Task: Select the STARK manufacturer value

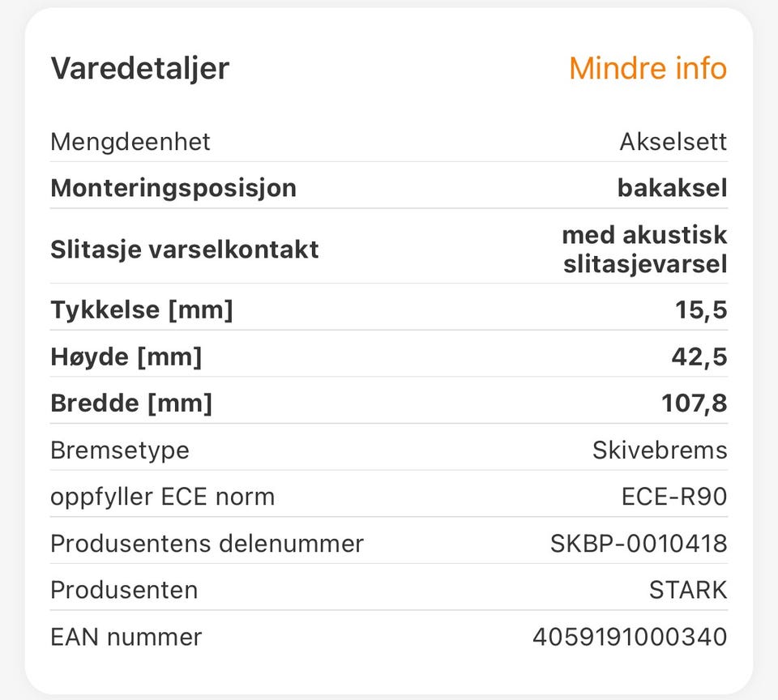Action: pos(688,591)
